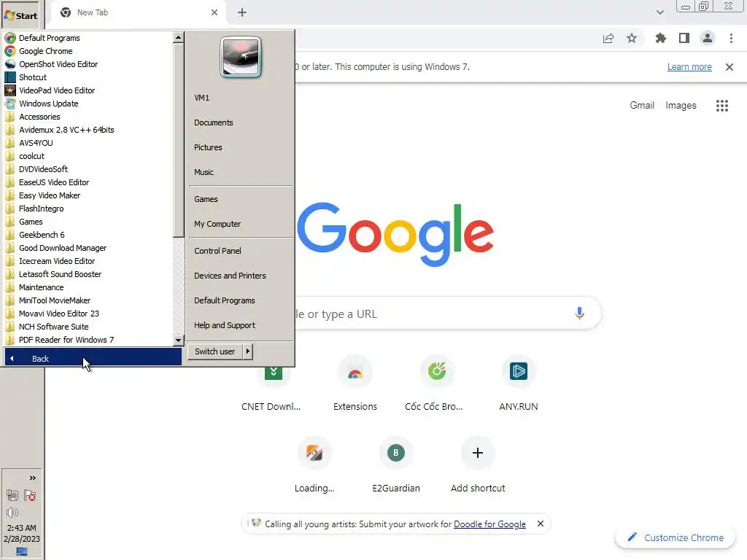This screenshot has height=560, width=747.
Task: Click the Show desktop icon below the clock
Action: click(x=21, y=551)
